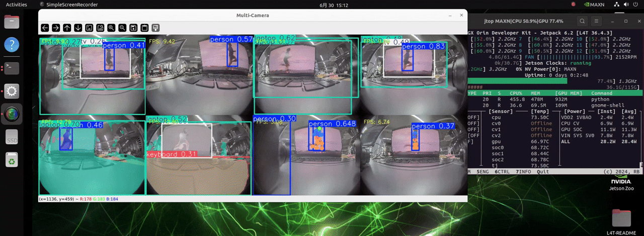Save the image with the floppy disk icon

tap(133, 28)
